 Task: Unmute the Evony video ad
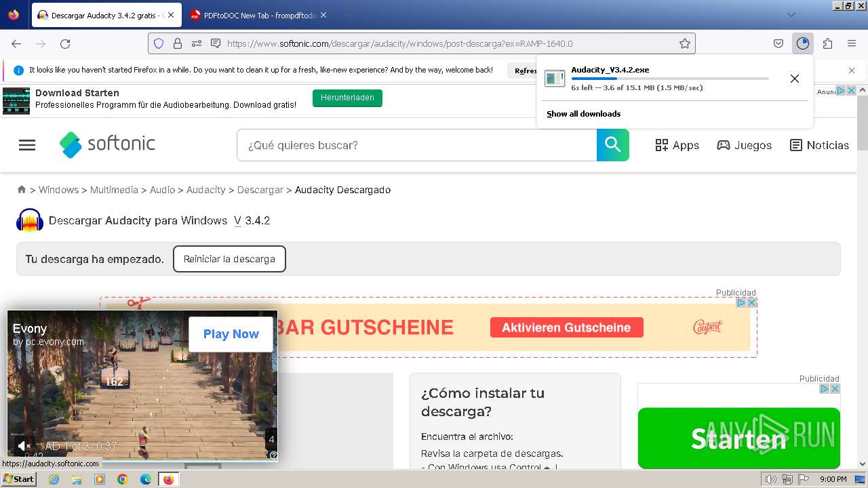pos(24,446)
